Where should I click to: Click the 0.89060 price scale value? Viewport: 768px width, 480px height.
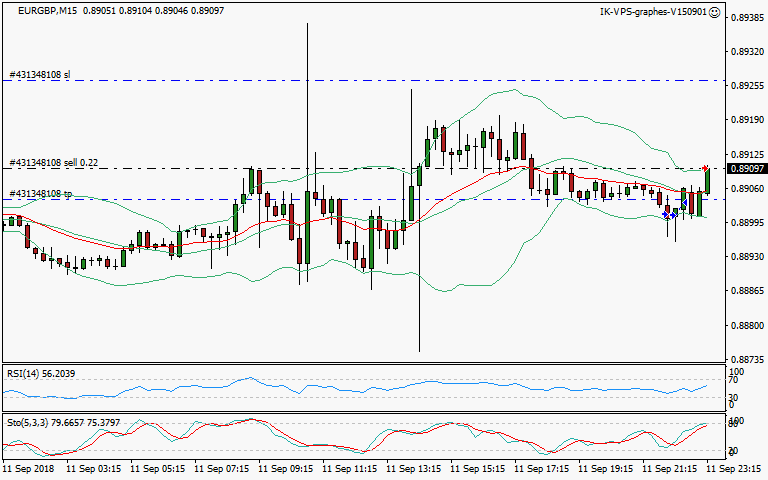pyautogui.click(x=747, y=189)
